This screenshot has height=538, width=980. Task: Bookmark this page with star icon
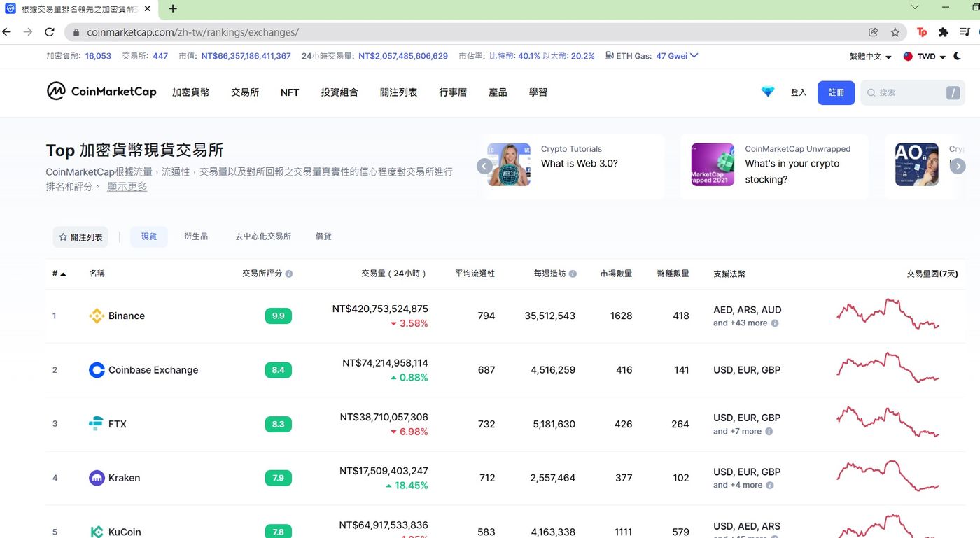(895, 32)
